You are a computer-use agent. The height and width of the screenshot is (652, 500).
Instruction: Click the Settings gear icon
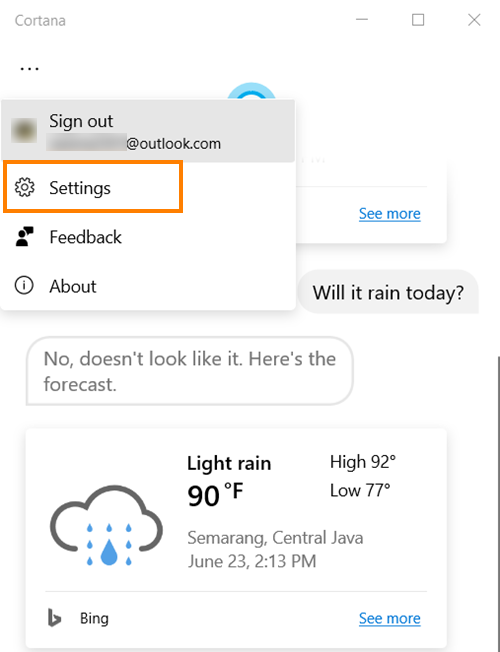click(25, 188)
